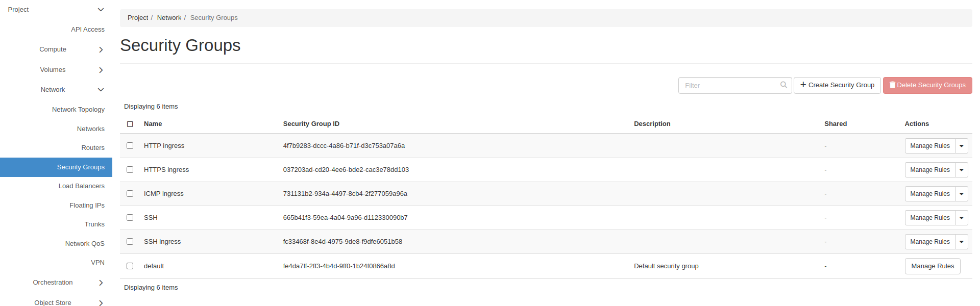Click Delete Security Groups button
980x306 pixels.
coord(927,85)
